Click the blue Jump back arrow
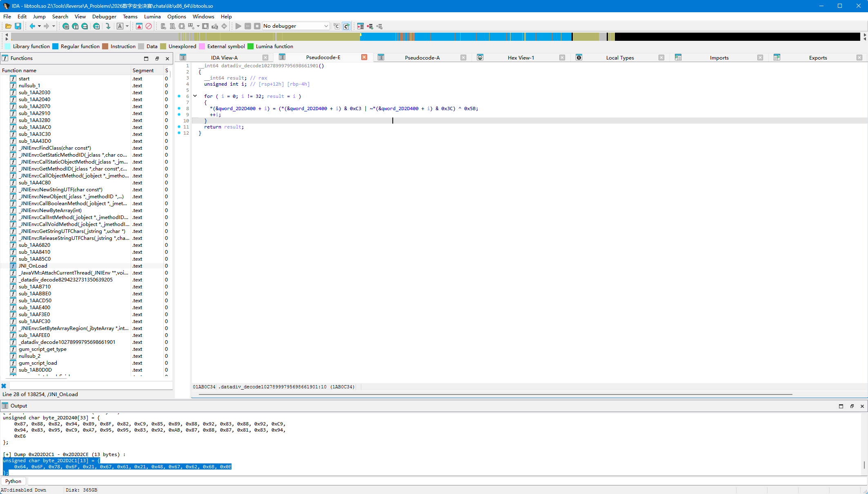Viewport: 868px width, 494px height. coord(32,26)
